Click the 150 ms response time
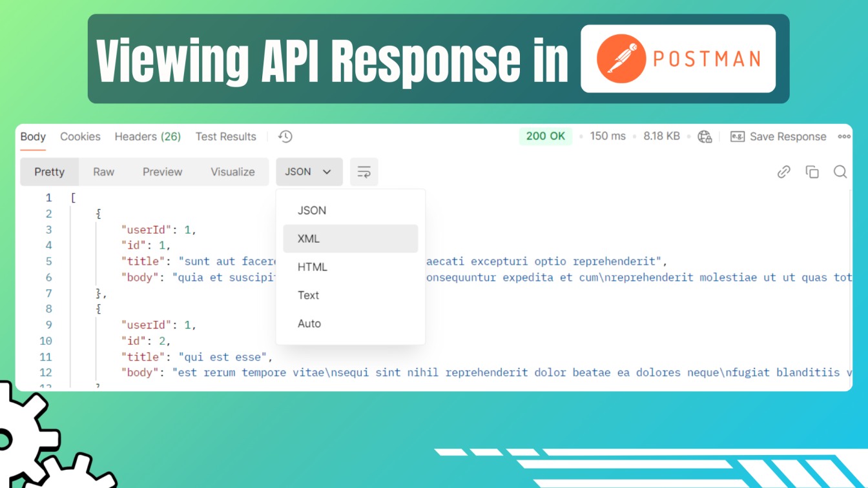This screenshot has height=488, width=868. pyautogui.click(x=608, y=136)
